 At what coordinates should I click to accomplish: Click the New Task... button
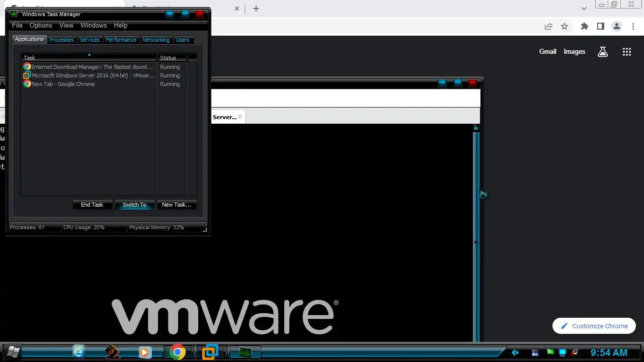pyautogui.click(x=177, y=205)
